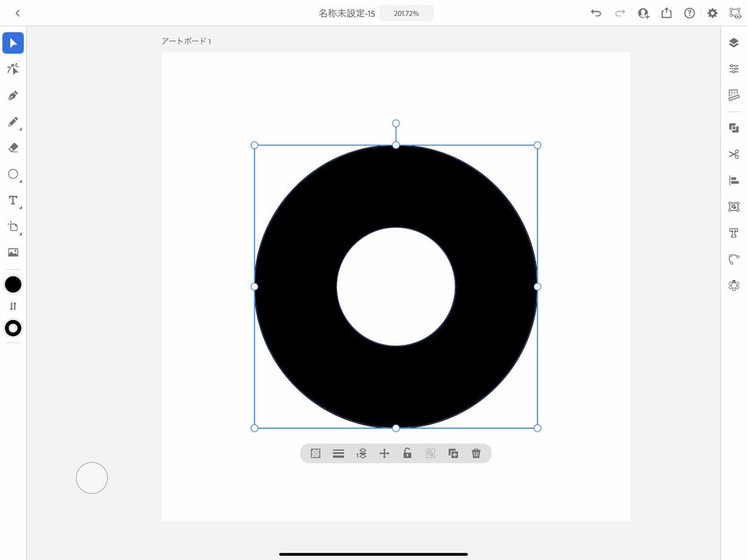The width and height of the screenshot is (747, 560).
Task: Click the top-left bounding box handle
Action: click(255, 145)
